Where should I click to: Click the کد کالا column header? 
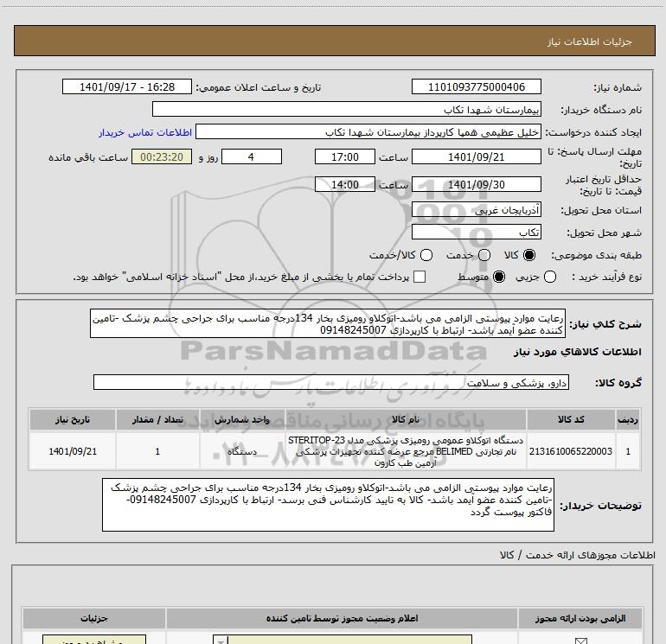[571, 420]
